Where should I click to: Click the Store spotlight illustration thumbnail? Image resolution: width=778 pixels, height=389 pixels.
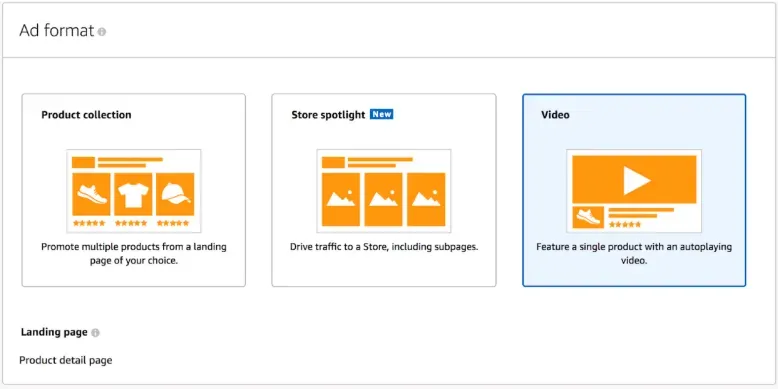click(384, 191)
